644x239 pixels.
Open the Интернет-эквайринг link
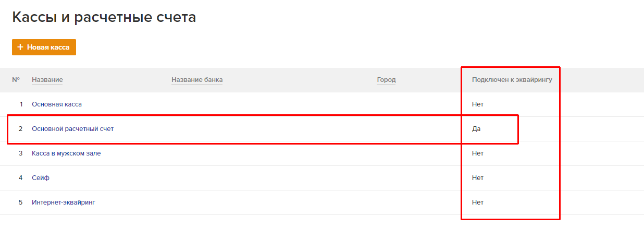pyautogui.click(x=64, y=202)
